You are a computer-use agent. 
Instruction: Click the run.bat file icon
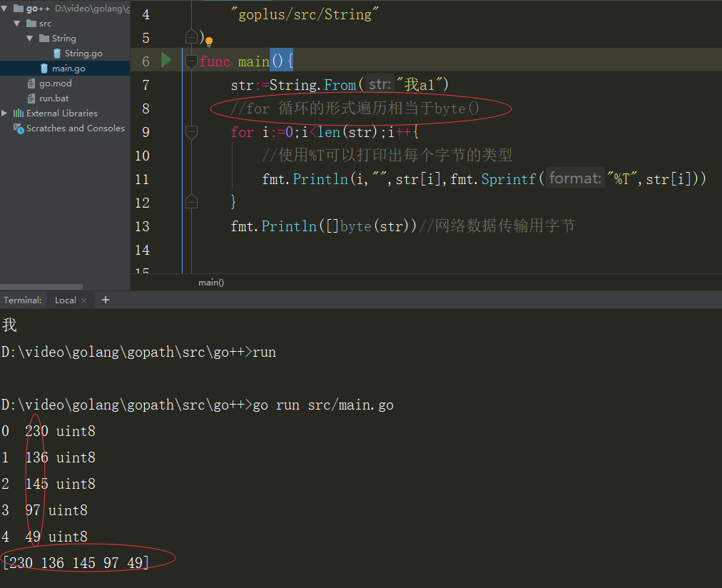click(31, 98)
